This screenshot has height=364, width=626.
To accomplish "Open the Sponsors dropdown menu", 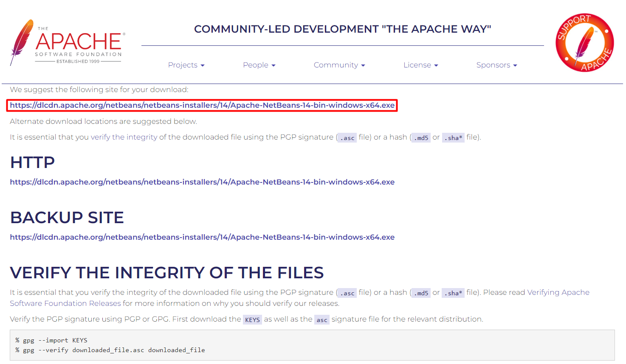I will (496, 65).
